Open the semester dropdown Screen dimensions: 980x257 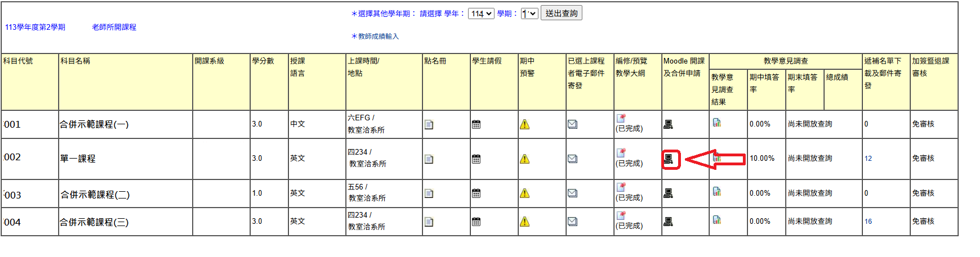(x=529, y=13)
